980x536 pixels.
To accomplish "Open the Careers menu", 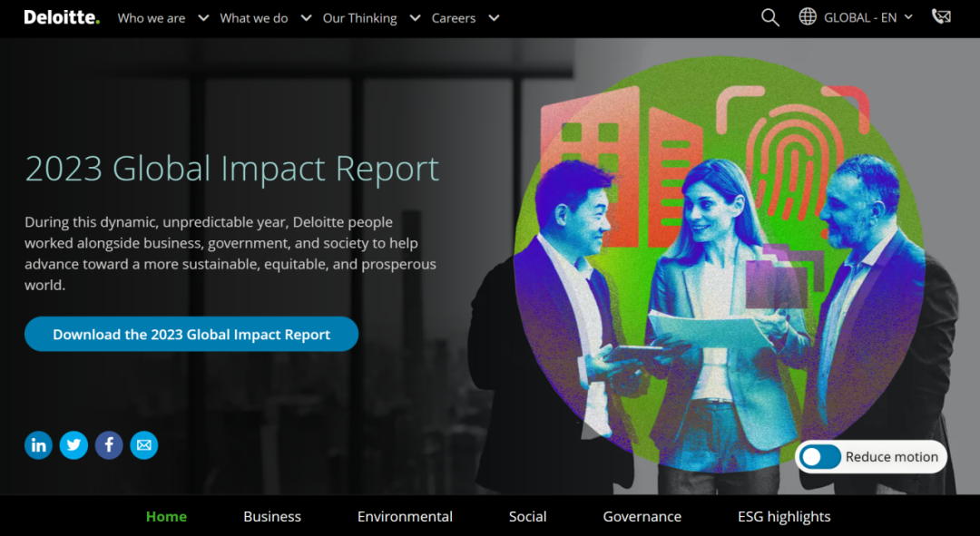I will (x=453, y=18).
